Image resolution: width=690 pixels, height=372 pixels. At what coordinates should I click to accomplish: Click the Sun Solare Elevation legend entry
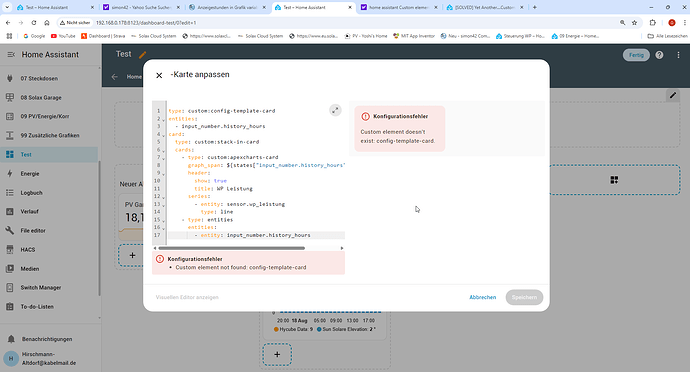click(346, 329)
